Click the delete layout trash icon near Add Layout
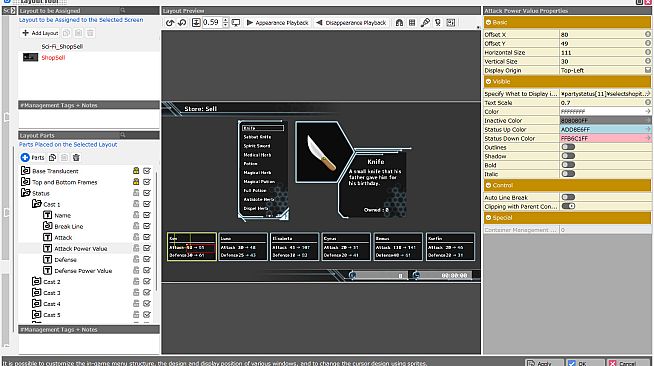 (x=90, y=33)
